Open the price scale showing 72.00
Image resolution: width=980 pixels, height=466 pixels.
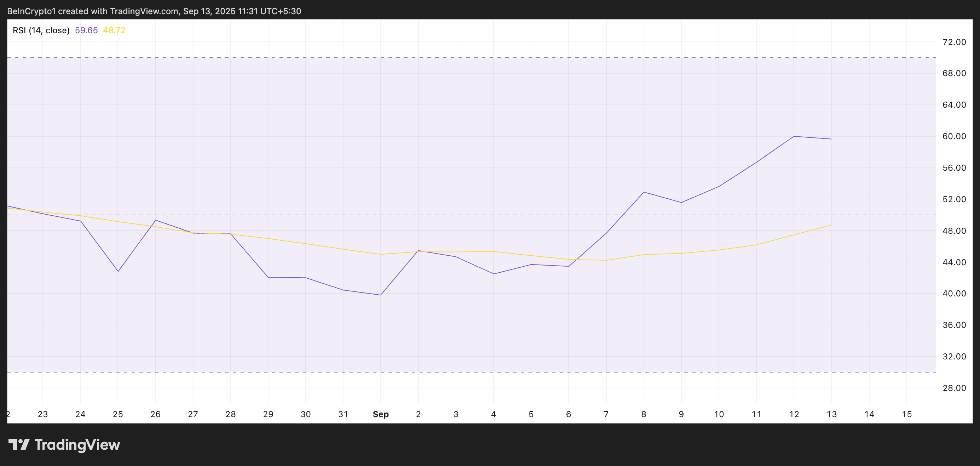954,42
